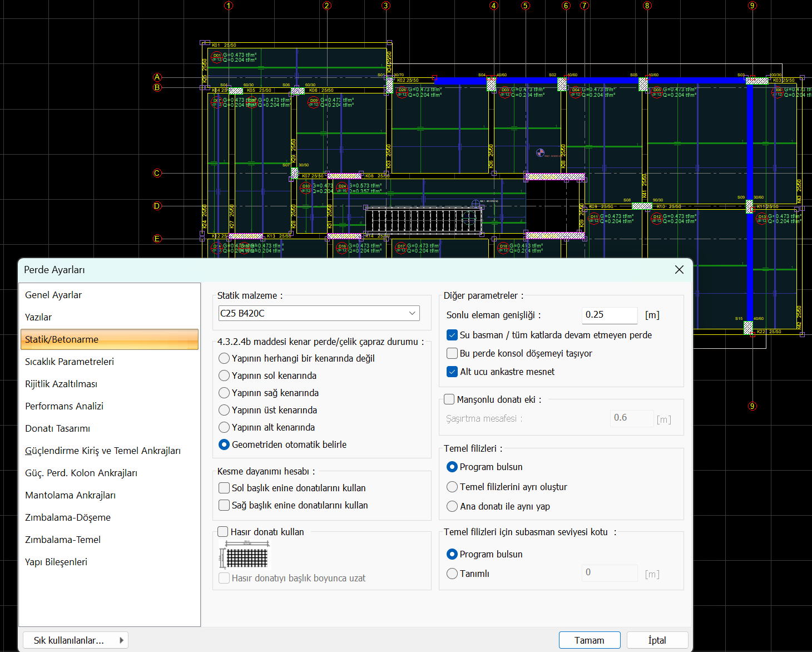Image resolution: width=812 pixels, height=652 pixels.
Task: Close the Perde Ayarları dialog
Action: [x=679, y=270]
